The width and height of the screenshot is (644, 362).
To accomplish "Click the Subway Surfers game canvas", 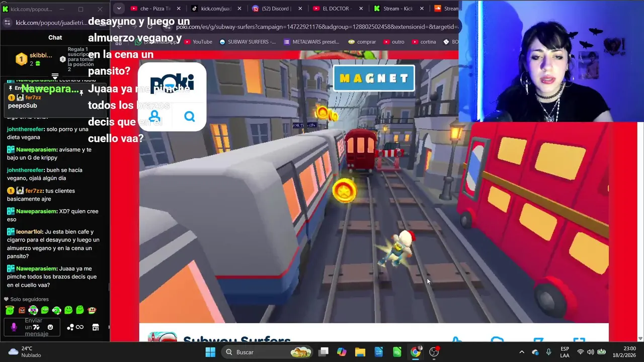I will click(374, 191).
